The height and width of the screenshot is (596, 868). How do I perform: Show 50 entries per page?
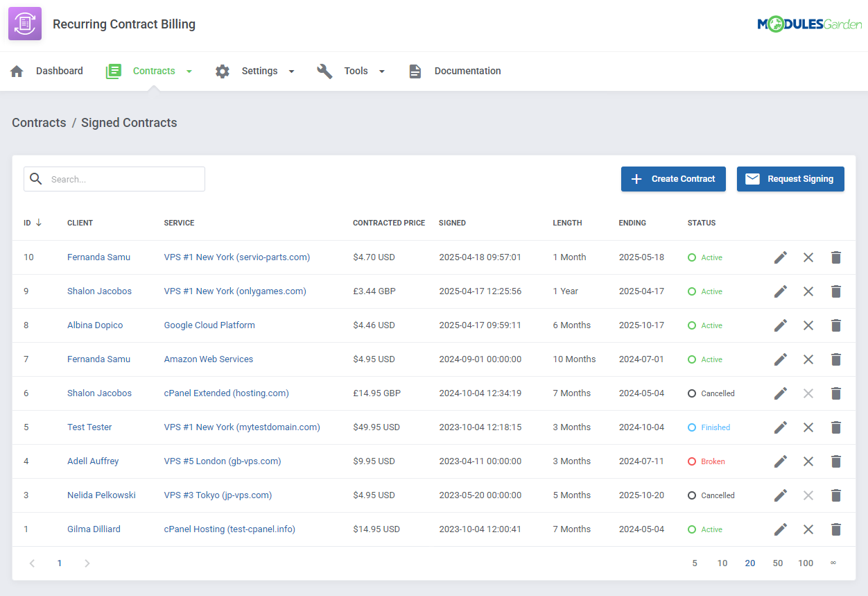click(778, 563)
